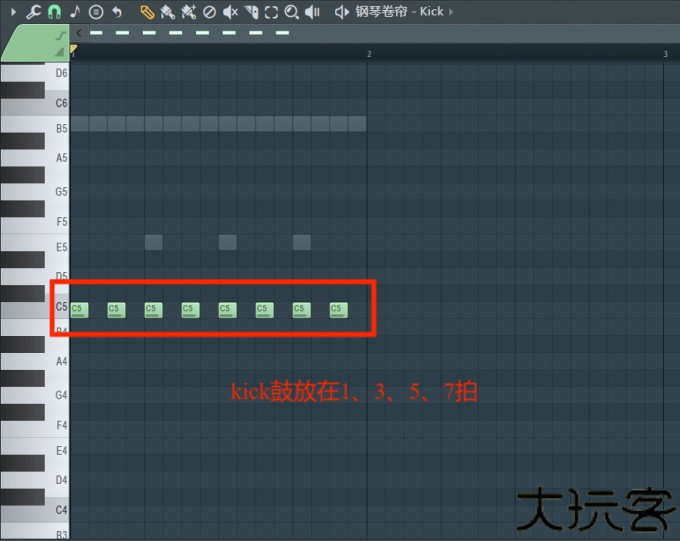Select the Paint brush tool
The height and width of the screenshot is (541, 680).
coord(167,12)
